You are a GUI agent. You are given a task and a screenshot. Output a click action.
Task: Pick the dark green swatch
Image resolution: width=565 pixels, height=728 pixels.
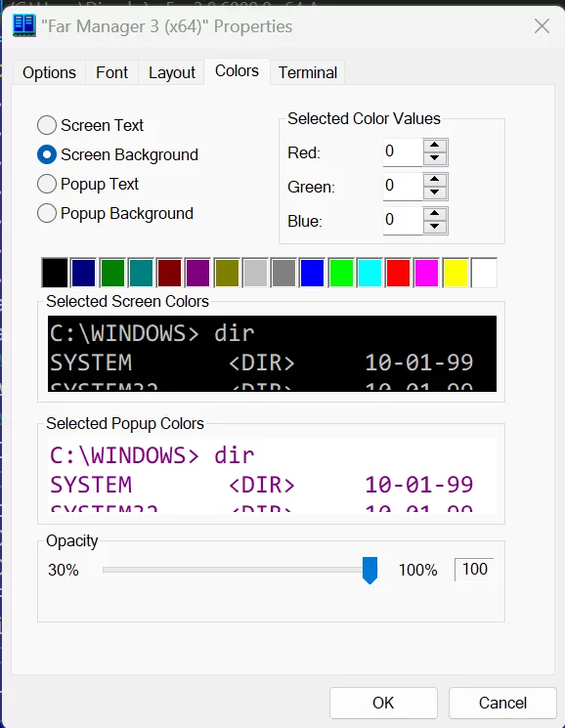[x=112, y=273]
